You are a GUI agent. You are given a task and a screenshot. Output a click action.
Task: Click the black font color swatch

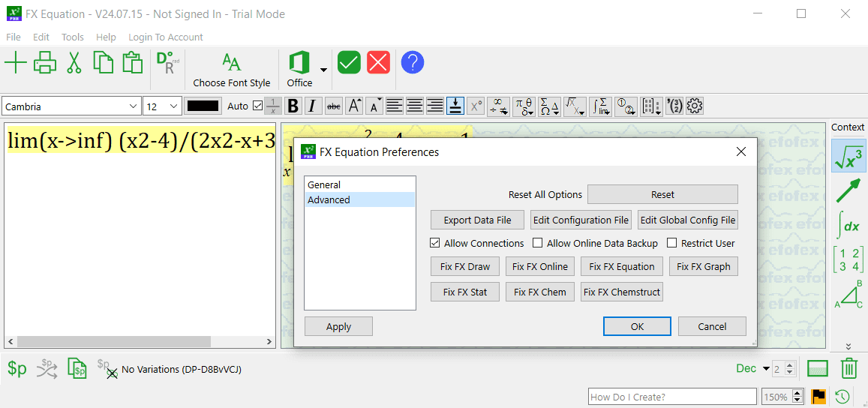[203, 106]
